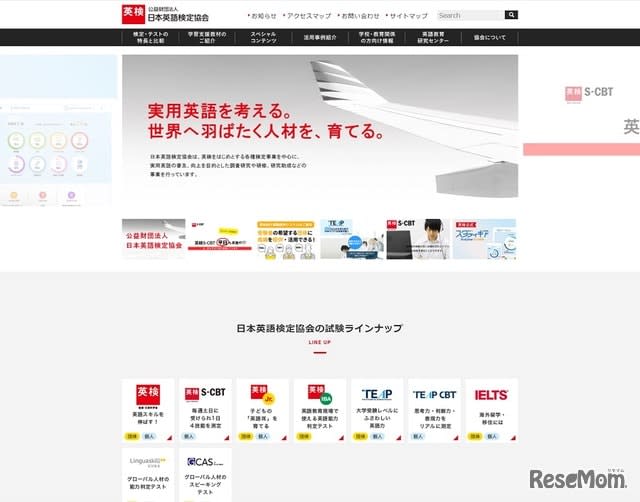Click red corner arrow on 英検 card
Image resolution: width=640 pixels, height=502 pixels.
point(170,438)
